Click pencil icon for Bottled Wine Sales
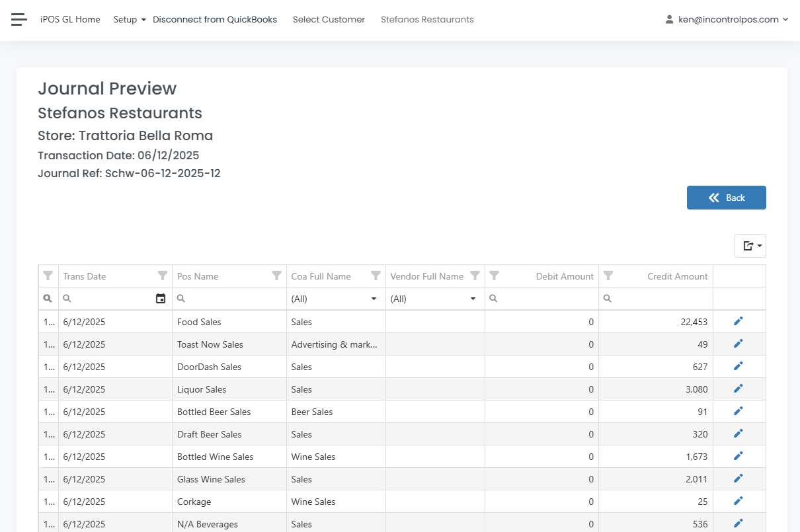 (x=739, y=457)
